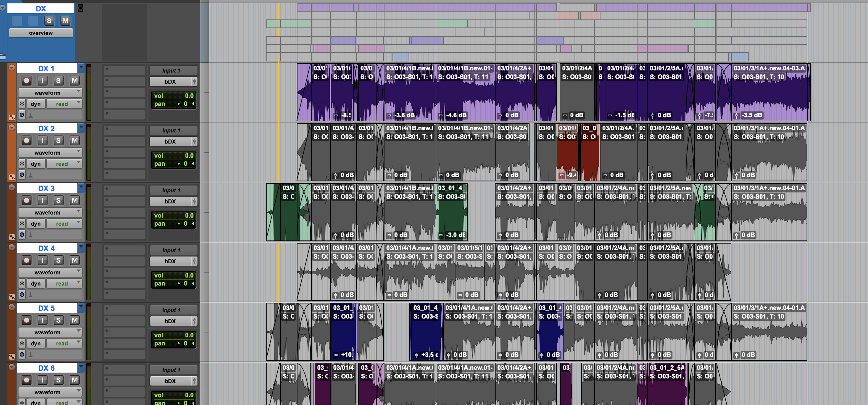This screenshot has width=868, height=405.
Task: Select the DX folder track name
Action: point(41,9)
